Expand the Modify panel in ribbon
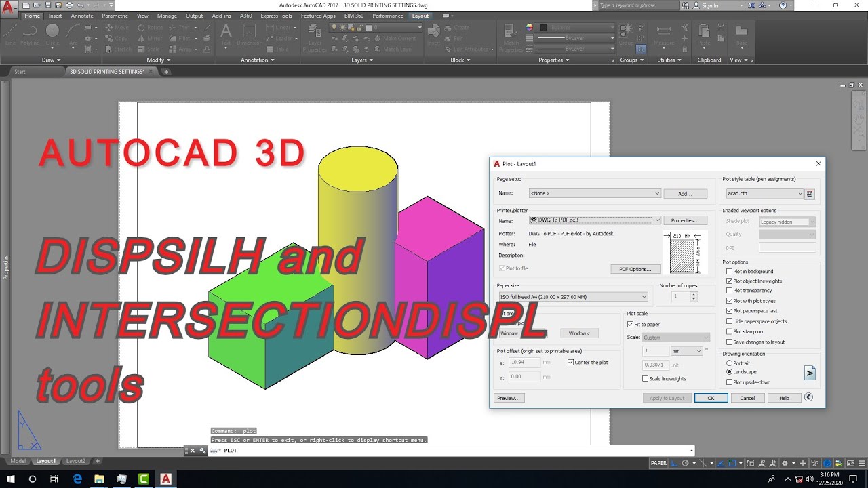 coord(159,60)
